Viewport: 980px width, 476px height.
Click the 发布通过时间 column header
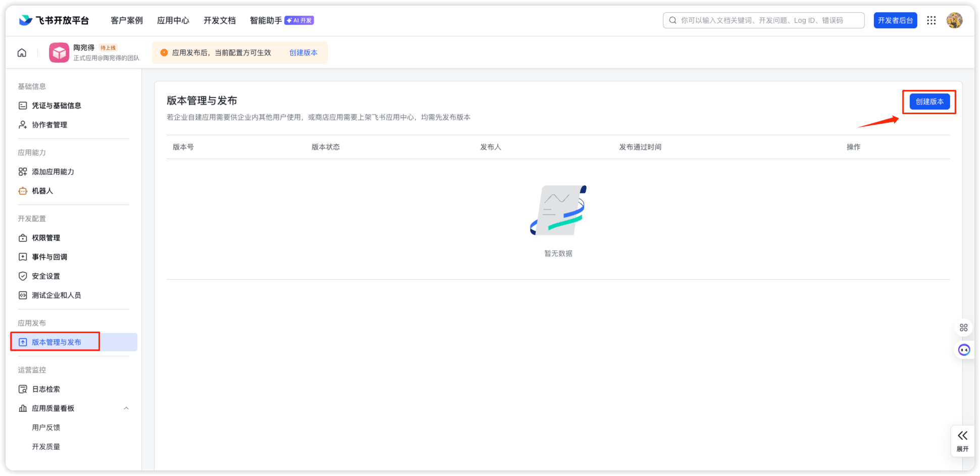pos(640,147)
